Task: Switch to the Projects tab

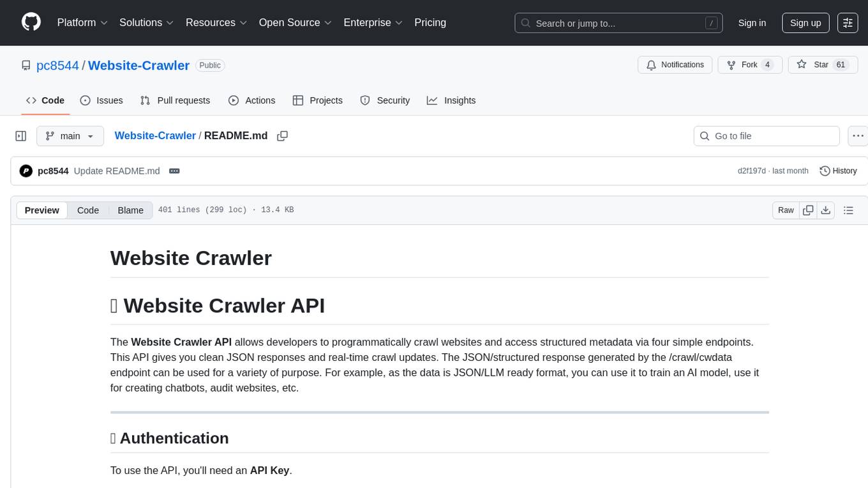Action: [x=318, y=100]
